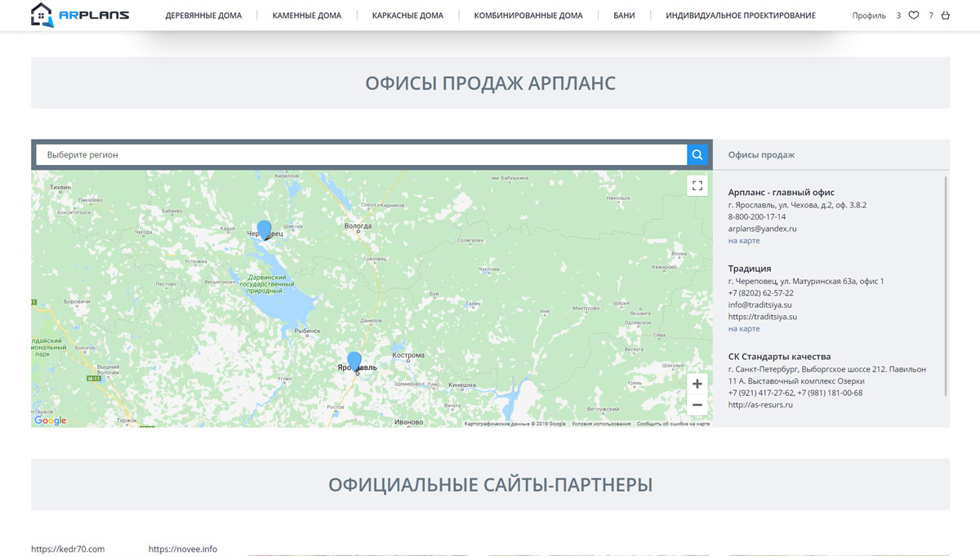Open the shopping cart icon
Viewport: 980px width, 556px height.
tap(946, 16)
